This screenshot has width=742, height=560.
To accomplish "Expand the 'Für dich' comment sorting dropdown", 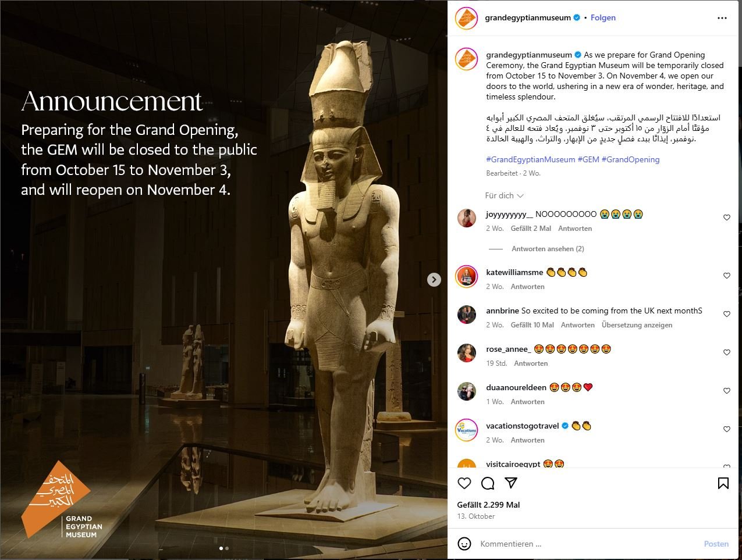I will click(x=505, y=195).
